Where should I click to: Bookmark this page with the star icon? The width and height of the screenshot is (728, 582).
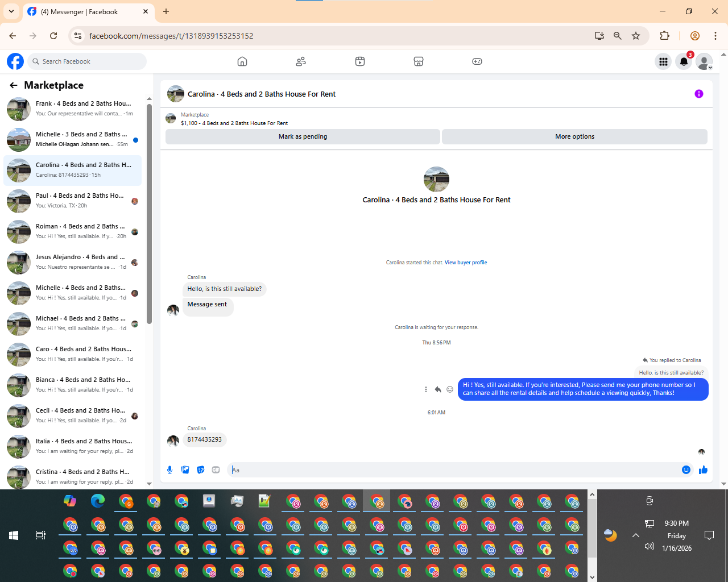coord(636,36)
